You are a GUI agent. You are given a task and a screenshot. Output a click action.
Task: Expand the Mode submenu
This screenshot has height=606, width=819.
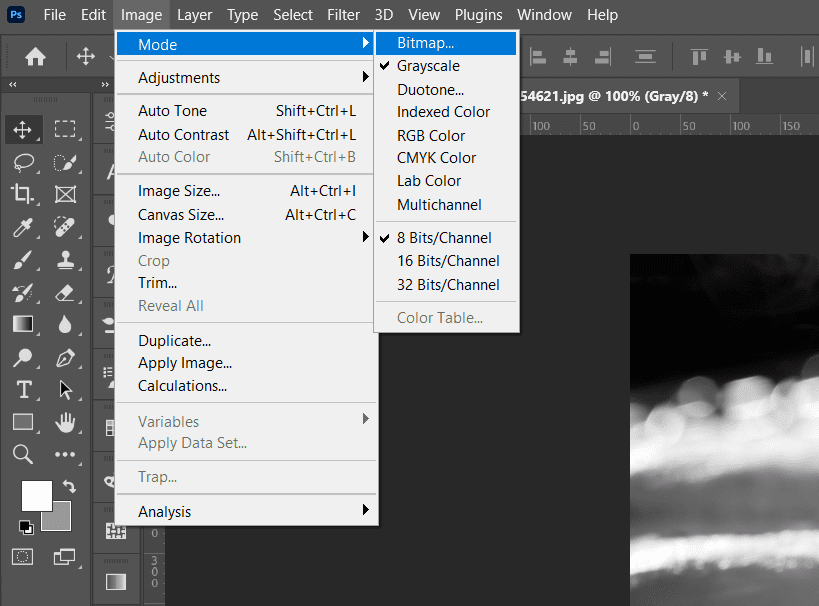tap(244, 44)
